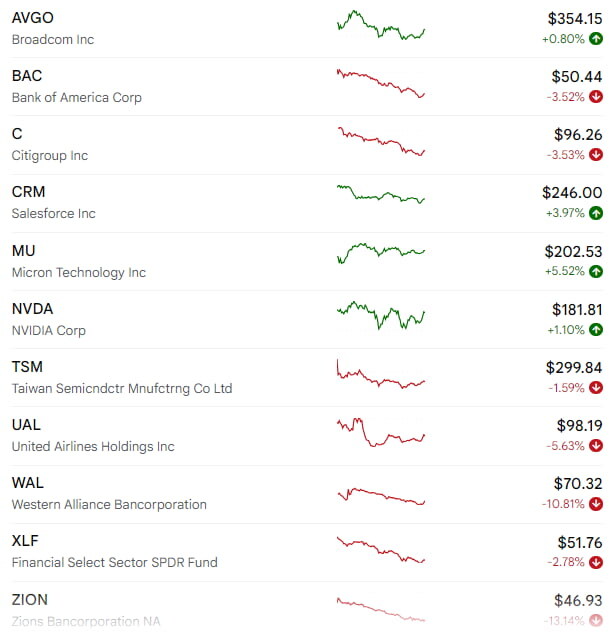The image size is (616, 639).
Task: Click the green up-arrow icon for Micron
Action: pyautogui.click(x=596, y=271)
